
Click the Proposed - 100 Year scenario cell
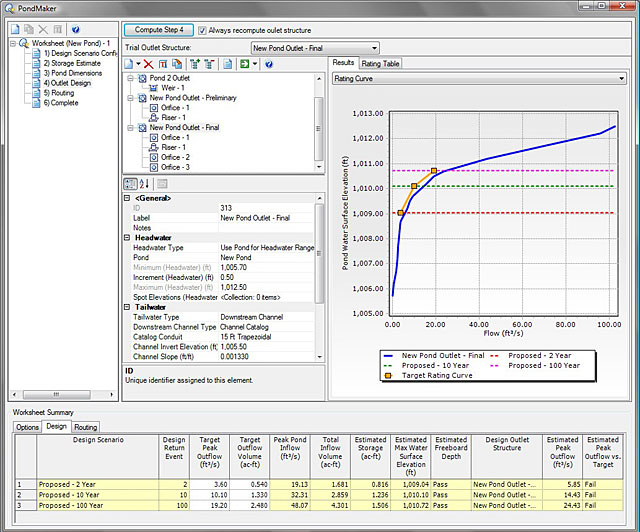pyautogui.click(x=98, y=505)
